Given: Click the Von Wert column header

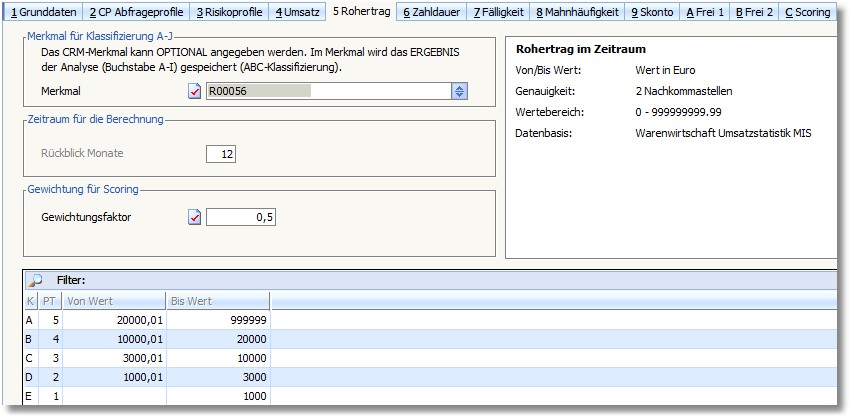Looking at the screenshot, I should 114,300.
